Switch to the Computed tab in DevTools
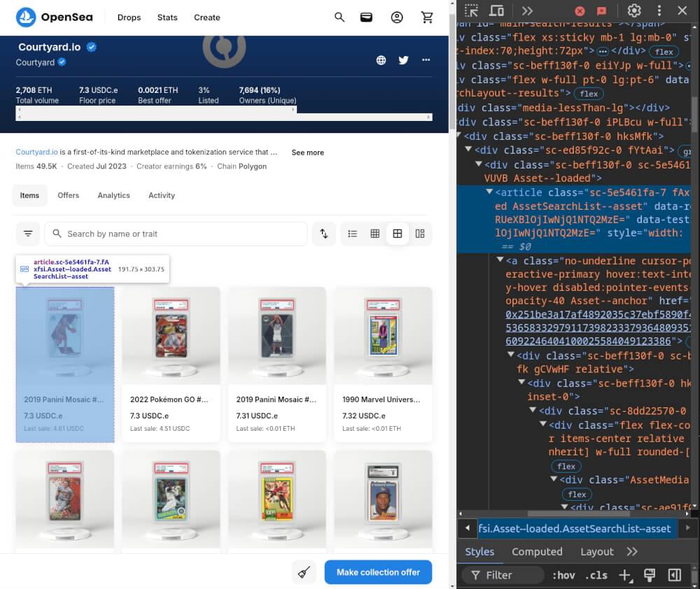The width and height of the screenshot is (700, 589). [537, 552]
